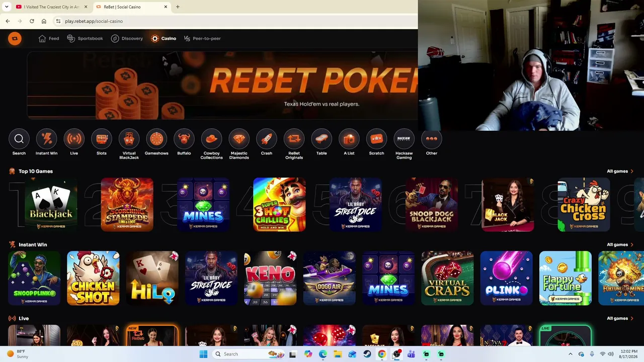Open the Gameshows category icon
This screenshot has height=362, width=644.
[x=156, y=139]
